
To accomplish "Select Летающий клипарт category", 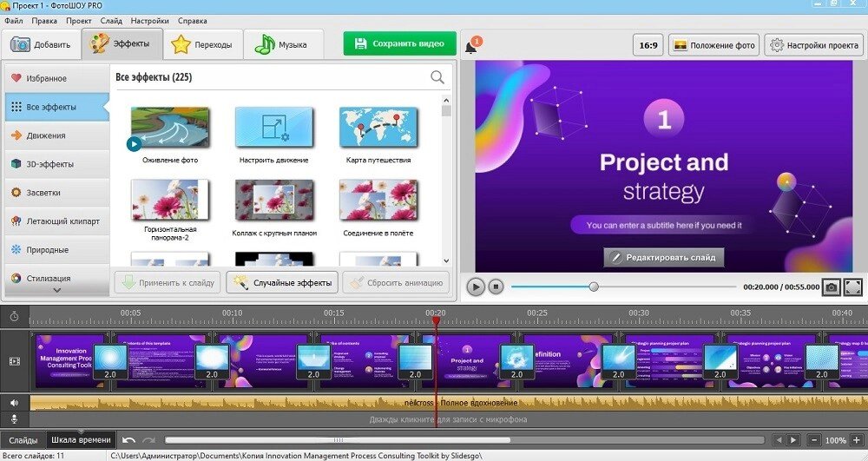I will (57, 221).
